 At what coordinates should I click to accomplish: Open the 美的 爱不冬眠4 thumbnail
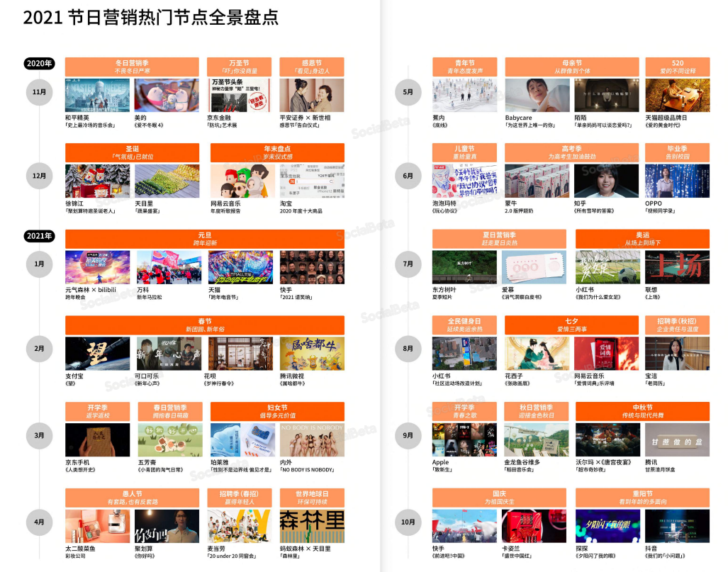pyautogui.click(x=167, y=95)
